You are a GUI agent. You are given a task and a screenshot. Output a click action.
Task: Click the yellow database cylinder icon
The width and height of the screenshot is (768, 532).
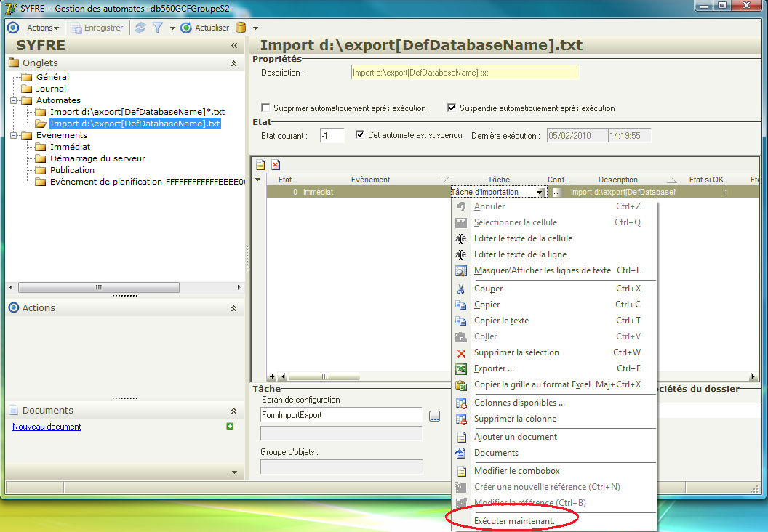pos(241,28)
